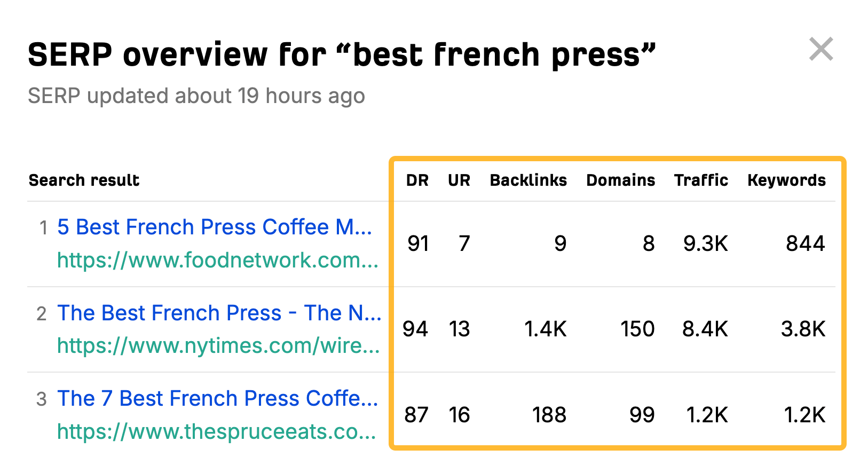
Task: Sort results by the Backlinks column
Action: coord(528,180)
